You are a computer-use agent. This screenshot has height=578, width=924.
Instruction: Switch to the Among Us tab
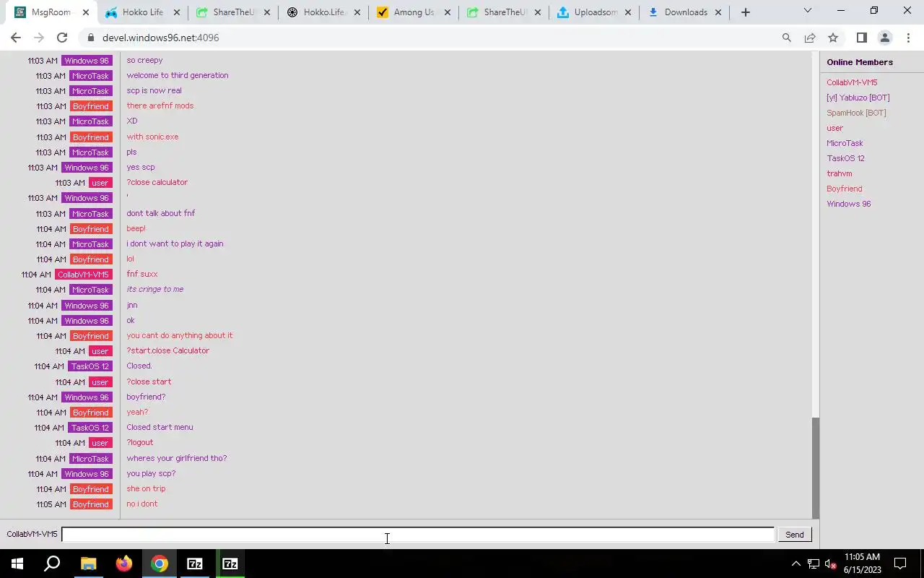[x=414, y=12]
